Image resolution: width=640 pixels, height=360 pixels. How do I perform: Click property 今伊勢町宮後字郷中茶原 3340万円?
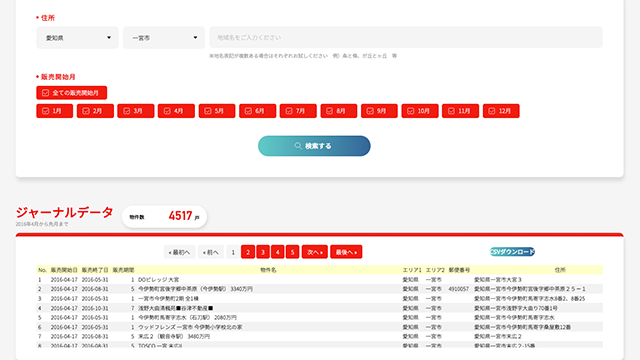click(x=196, y=289)
